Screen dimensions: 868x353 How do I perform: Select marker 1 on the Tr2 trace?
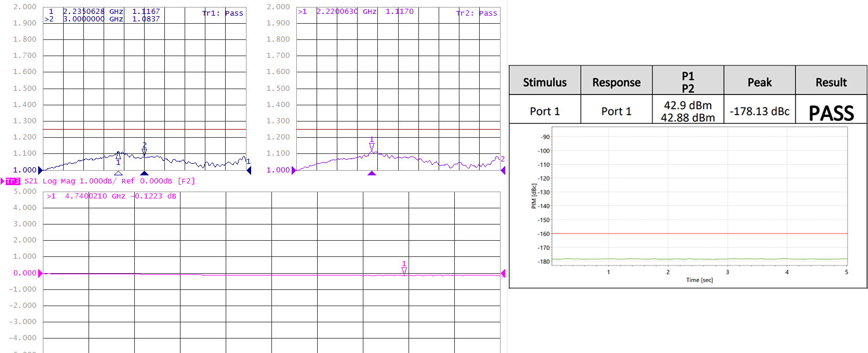coord(372,146)
